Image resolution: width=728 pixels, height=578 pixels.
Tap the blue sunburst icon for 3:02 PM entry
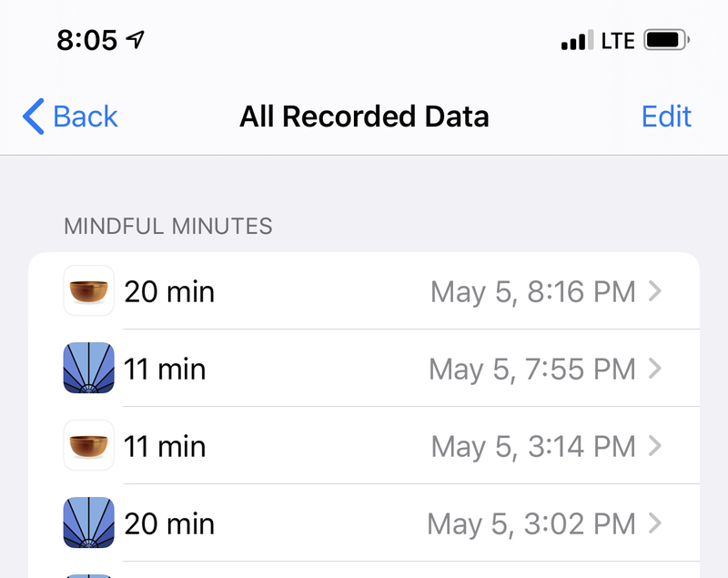tap(88, 522)
